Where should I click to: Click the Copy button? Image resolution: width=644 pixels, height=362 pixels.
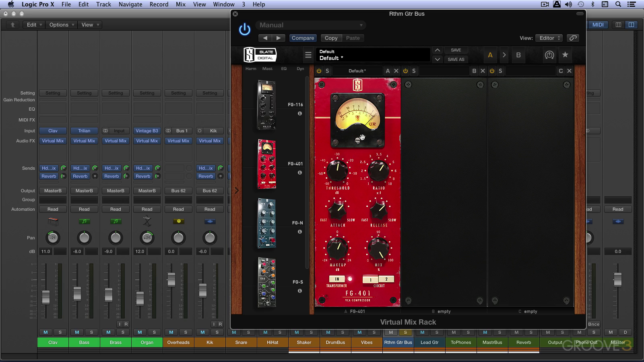(x=331, y=38)
